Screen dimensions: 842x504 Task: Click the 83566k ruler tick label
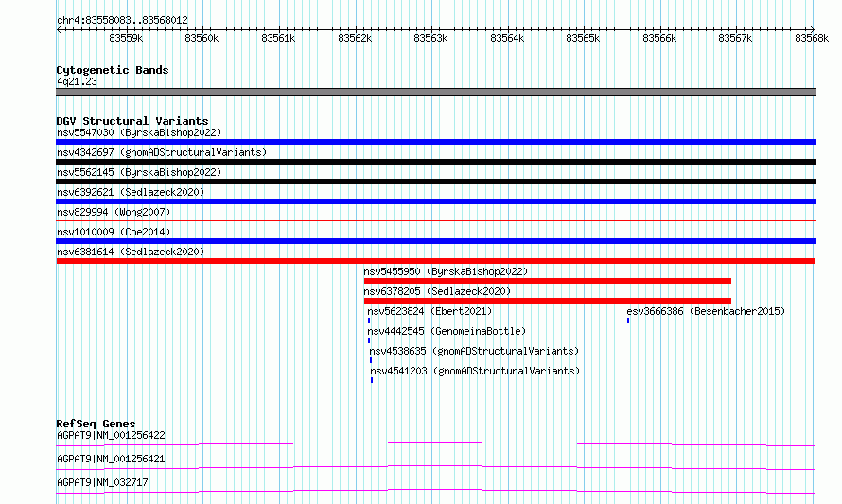pos(659,38)
